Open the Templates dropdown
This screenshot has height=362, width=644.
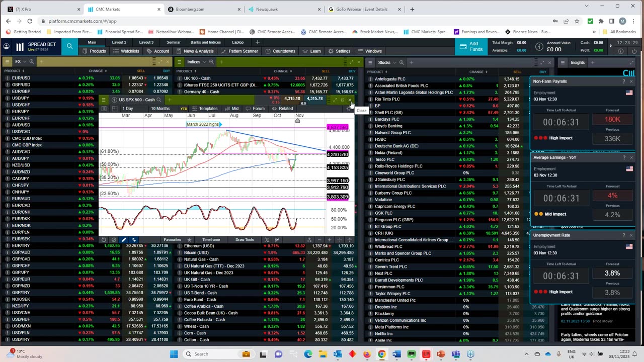tap(205, 109)
